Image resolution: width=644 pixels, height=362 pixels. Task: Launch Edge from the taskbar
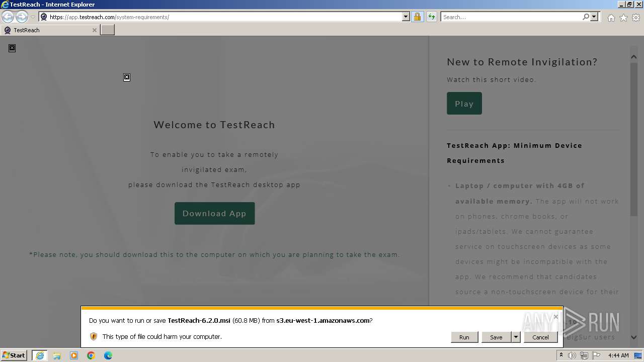pos(108,355)
